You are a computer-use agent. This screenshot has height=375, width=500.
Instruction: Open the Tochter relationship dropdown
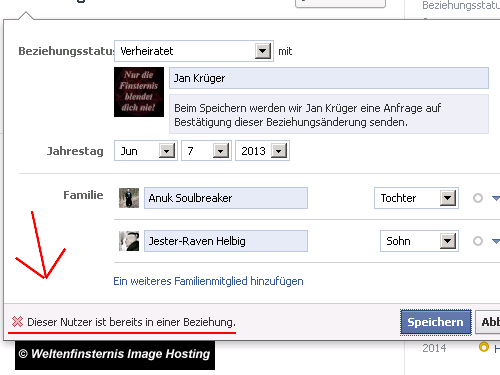pos(416,198)
